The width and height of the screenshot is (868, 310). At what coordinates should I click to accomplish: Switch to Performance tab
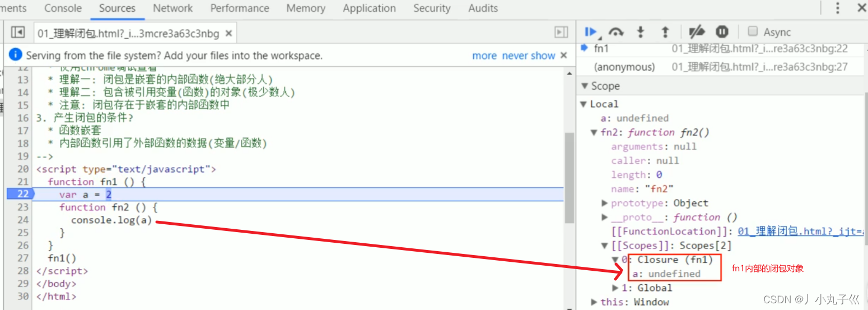click(240, 8)
